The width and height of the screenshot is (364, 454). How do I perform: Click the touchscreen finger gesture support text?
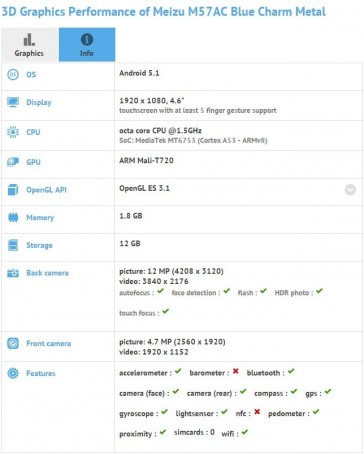pos(198,110)
